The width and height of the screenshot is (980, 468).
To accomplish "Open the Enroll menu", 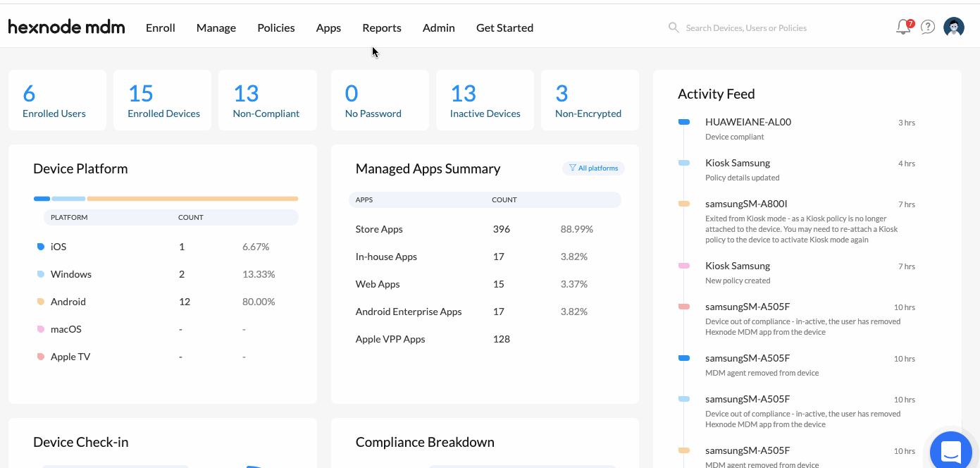I will point(161,28).
